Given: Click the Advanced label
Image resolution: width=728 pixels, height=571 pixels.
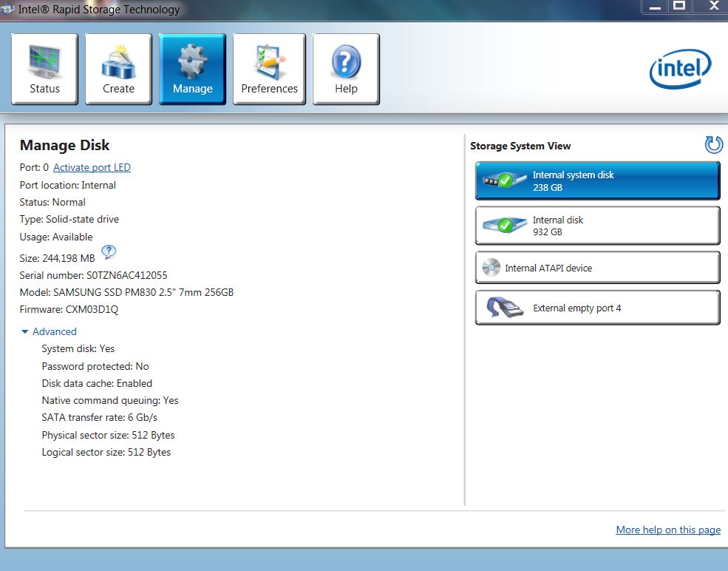Looking at the screenshot, I should (x=54, y=332).
